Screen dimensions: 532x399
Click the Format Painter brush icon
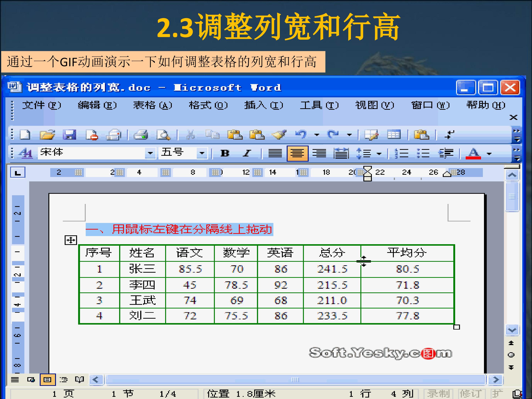point(279,135)
